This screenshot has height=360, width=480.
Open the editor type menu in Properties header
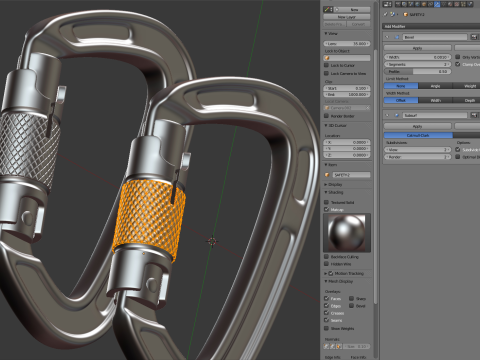(x=387, y=4)
